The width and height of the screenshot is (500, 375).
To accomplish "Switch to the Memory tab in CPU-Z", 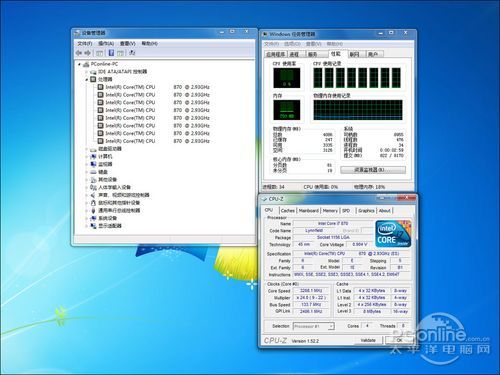I will click(x=330, y=211).
